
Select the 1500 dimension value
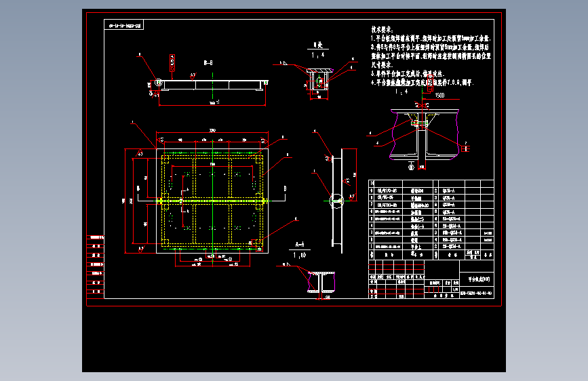pyautogui.click(x=439, y=96)
